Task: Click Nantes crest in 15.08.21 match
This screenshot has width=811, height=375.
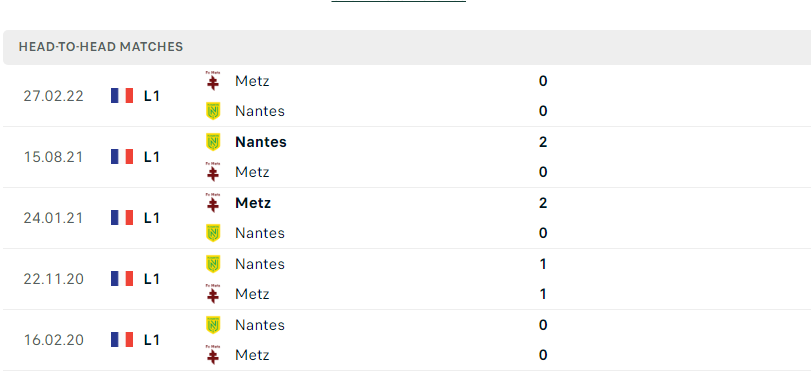Action: 213,142
